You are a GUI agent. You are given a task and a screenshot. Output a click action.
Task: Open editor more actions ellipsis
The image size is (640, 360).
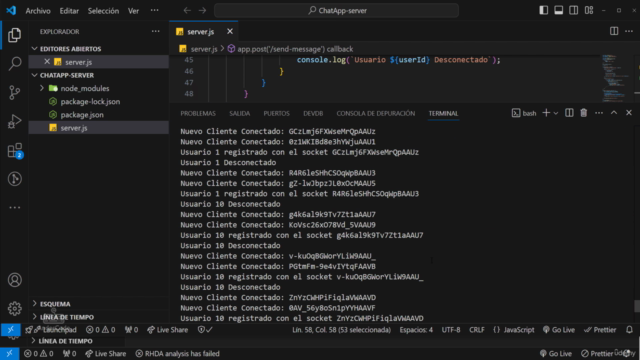click(629, 31)
